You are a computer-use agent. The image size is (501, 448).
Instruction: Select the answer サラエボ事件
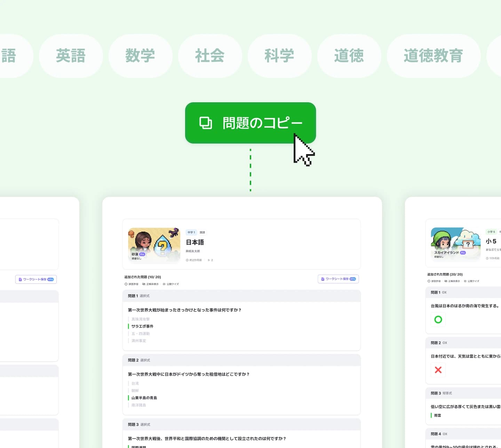coord(142,326)
